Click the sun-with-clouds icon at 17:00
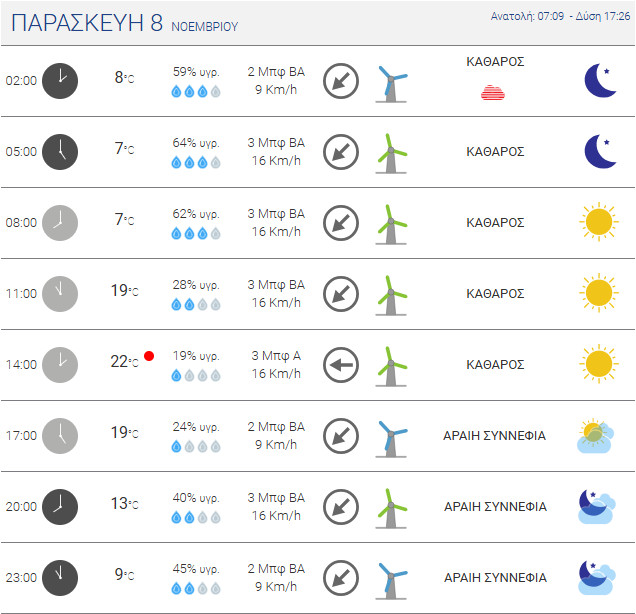636x614 pixels. click(x=595, y=435)
